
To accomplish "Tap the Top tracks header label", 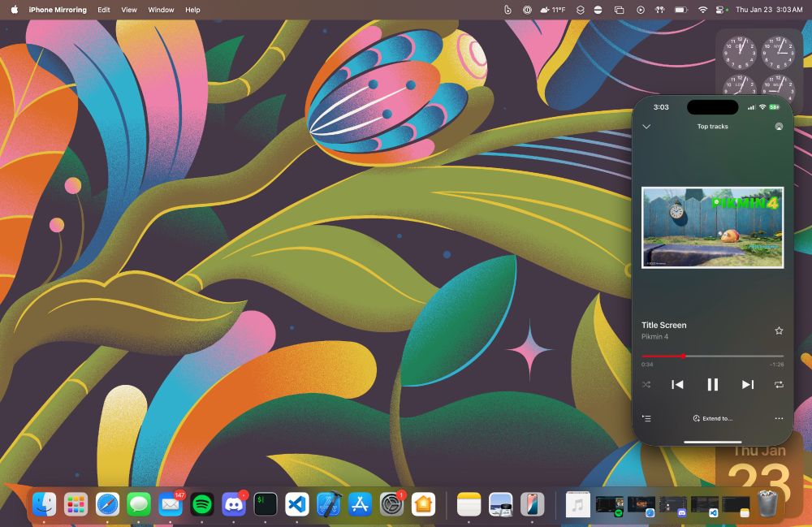I will (x=713, y=127).
